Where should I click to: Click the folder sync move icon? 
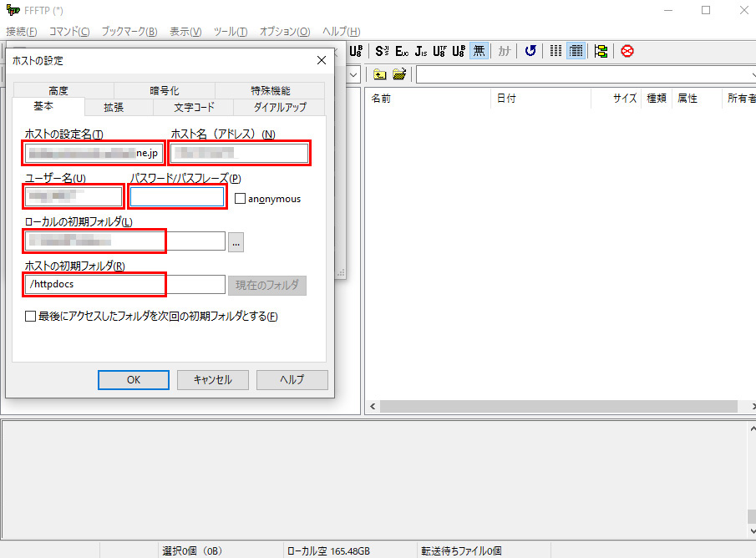click(x=601, y=51)
